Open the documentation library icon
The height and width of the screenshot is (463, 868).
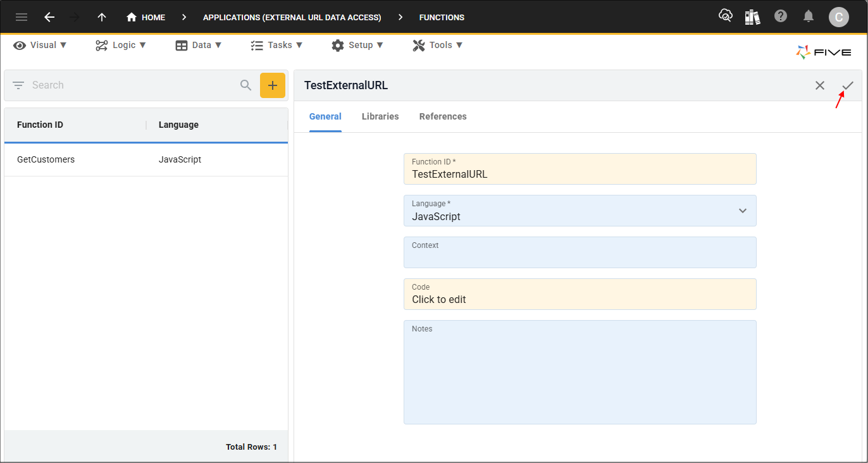click(x=752, y=17)
